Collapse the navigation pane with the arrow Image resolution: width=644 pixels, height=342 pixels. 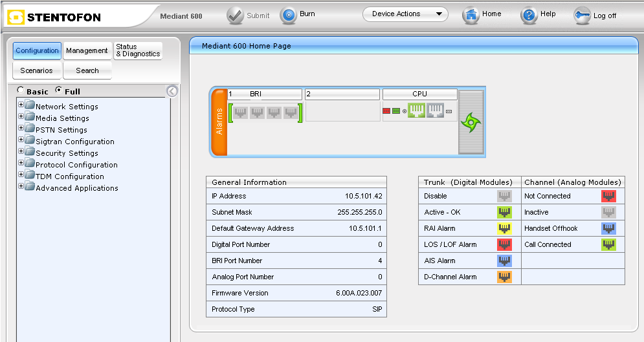pyautogui.click(x=172, y=91)
